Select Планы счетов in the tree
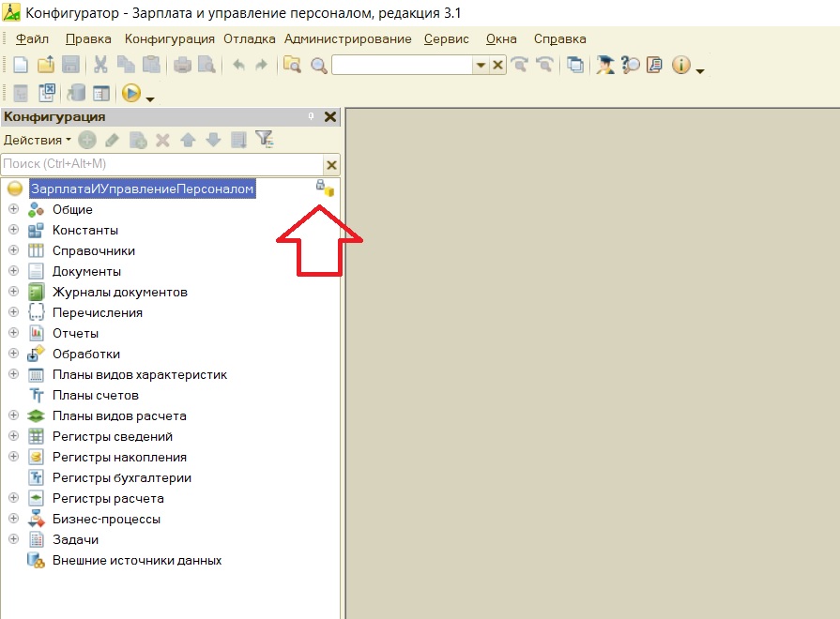Viewport: 840px width, 619px height. pyautogui.click(x=96, y=395)
